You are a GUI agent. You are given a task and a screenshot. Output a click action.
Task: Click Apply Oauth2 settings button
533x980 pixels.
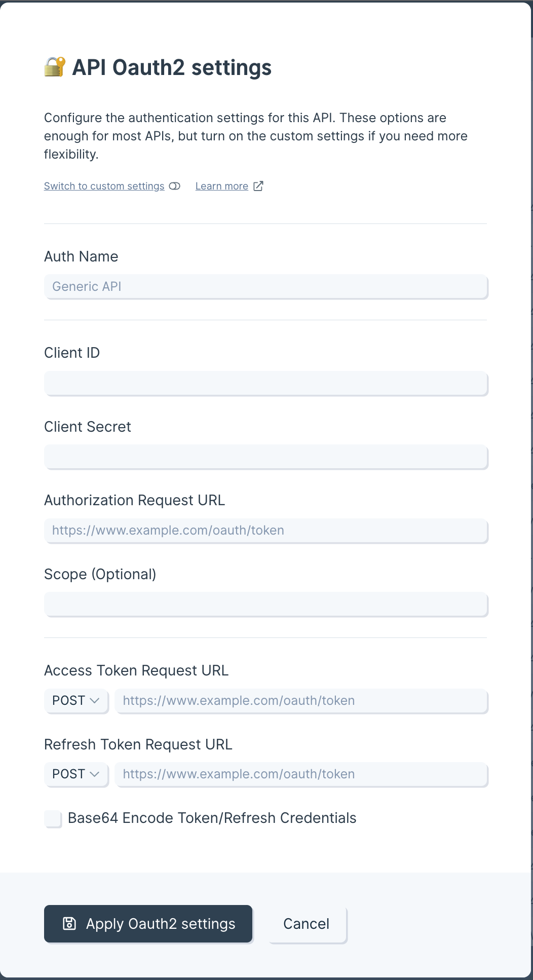[148, 924]
